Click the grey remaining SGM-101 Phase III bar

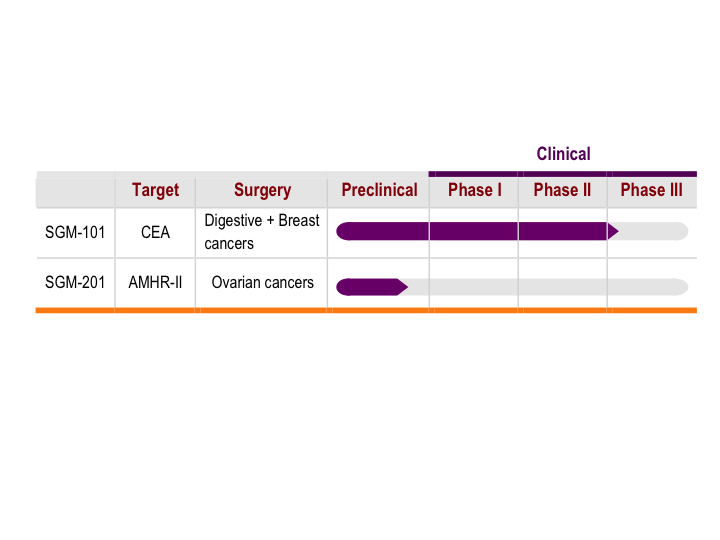coord(654,231)
